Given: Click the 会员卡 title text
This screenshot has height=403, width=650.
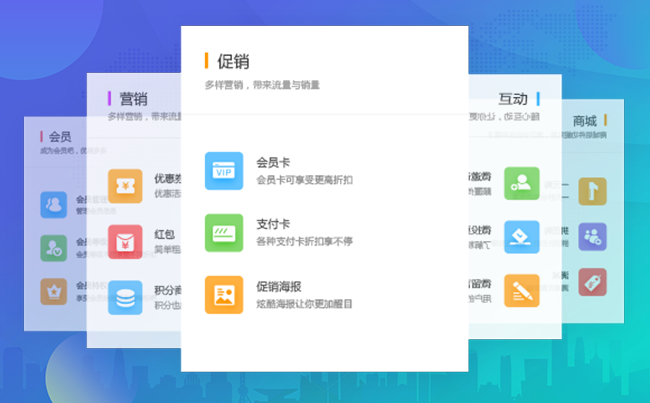Looking at the screenshot, I should (273, 163).
